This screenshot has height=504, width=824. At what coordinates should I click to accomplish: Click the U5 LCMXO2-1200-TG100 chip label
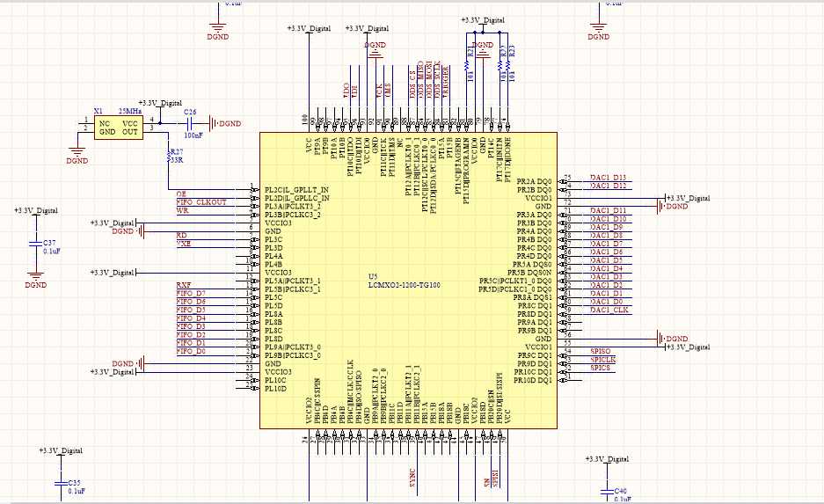pyautogui.click(x=405, y=281)
